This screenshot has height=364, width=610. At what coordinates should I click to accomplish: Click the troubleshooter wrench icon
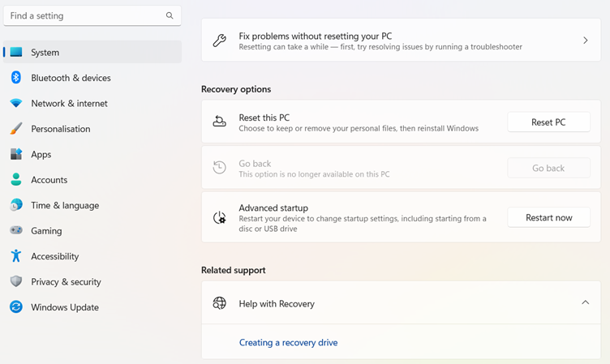tap(219, 40)
